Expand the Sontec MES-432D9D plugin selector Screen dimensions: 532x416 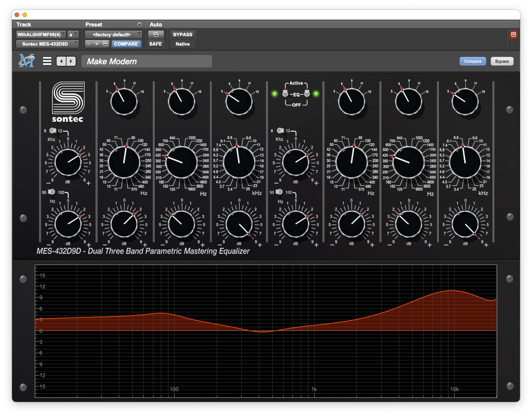click(47, 44)
